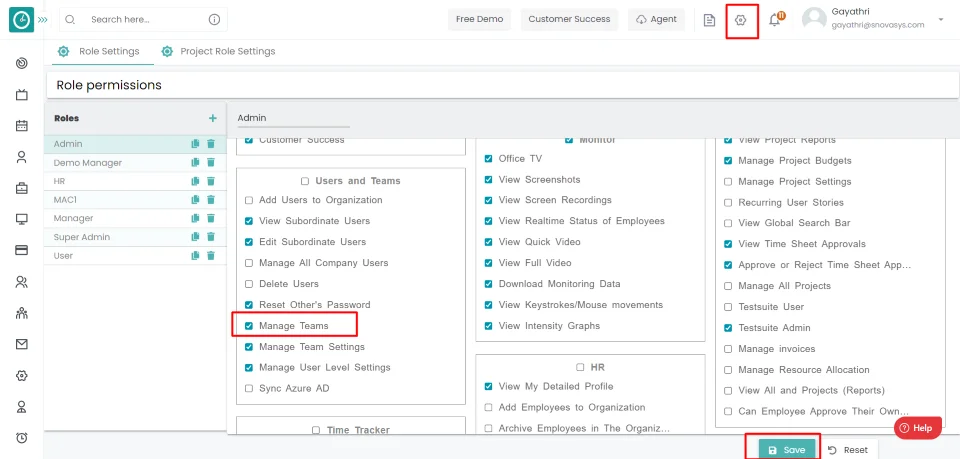The image size is (960, 459).
Task: Toggle Manage All Company Users checkbox
Action: point(249,263)
